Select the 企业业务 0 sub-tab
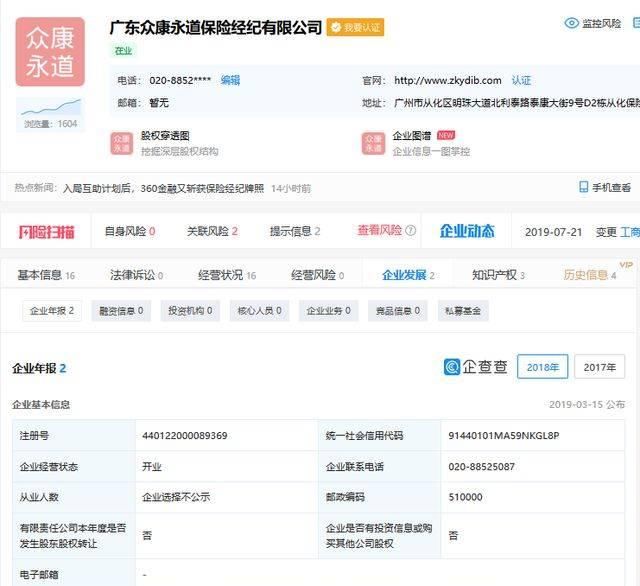The image size is (640, 586). pos(329,311)
